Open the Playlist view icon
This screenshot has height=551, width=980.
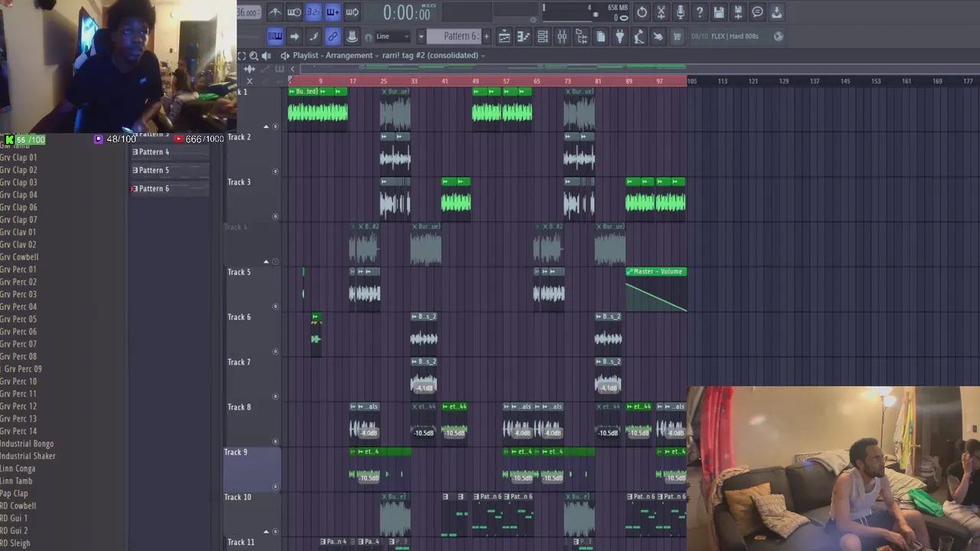(x=505, y=36)
